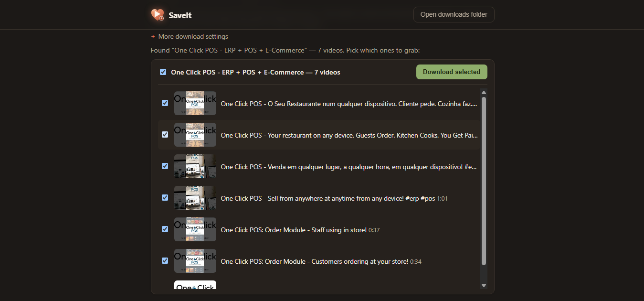The image size is (644, 301).
Task: Click the 0:34 duration label
Action: pos(416,262)
